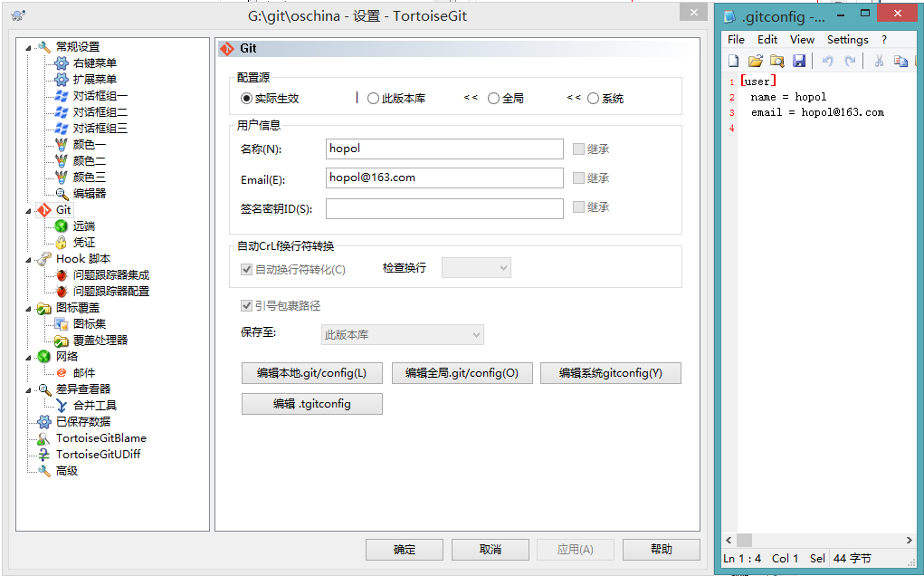Image resolution: width=924 pixels, height=576 pixels.
Task: Click the 确定 button
Action: pyautogui.click(x=405, y=550)
